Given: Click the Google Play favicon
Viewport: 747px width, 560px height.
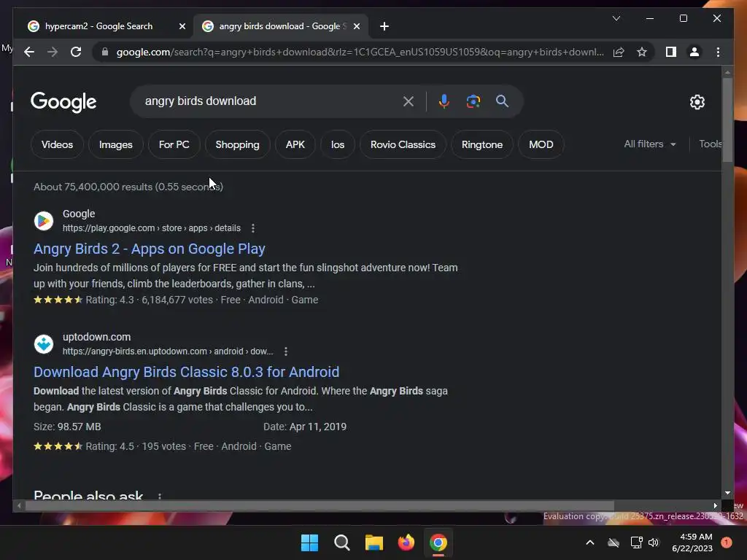Looking at the screenshot, I should point(44,221).
